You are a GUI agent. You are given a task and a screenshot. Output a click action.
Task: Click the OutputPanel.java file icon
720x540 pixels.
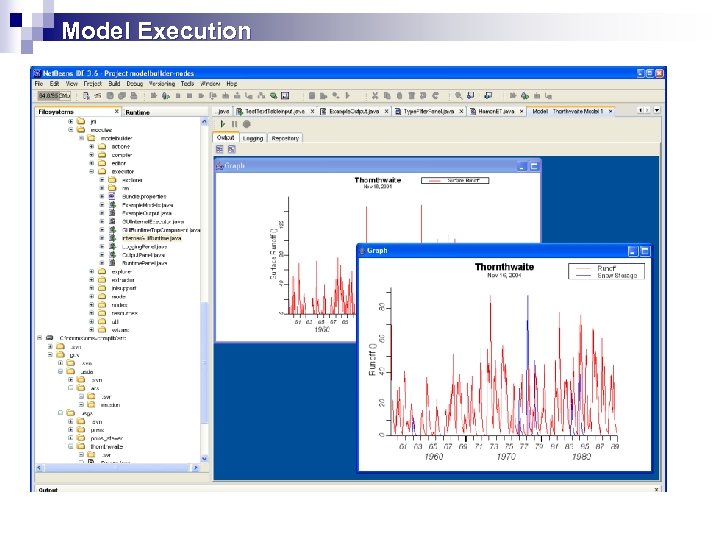112,255
